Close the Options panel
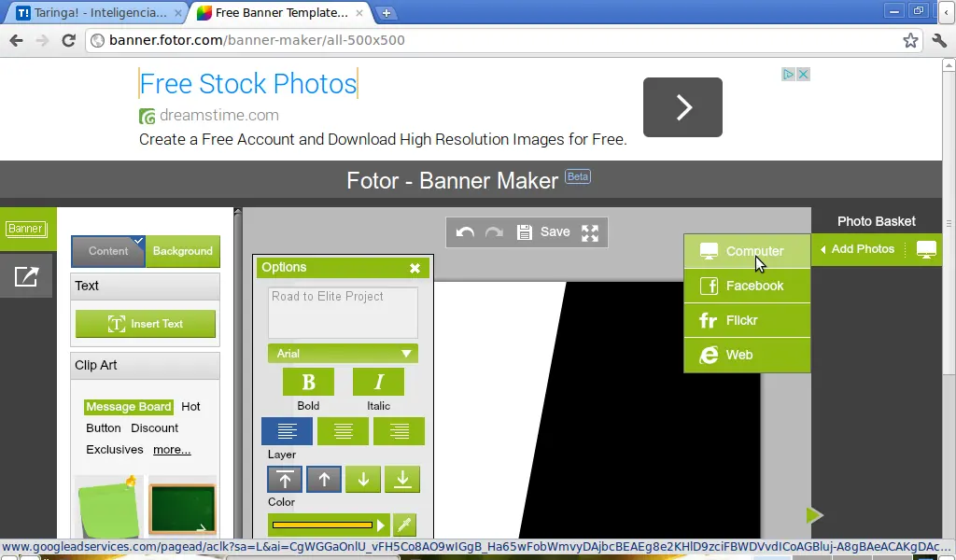The width and height of the screenshot is (956, 560). click(x=415, y=268)
